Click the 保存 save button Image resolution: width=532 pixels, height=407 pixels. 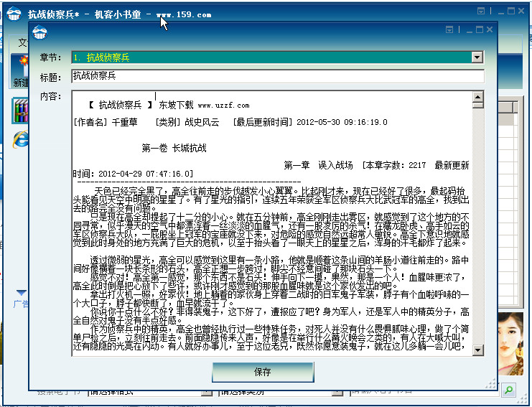point(263,372)
